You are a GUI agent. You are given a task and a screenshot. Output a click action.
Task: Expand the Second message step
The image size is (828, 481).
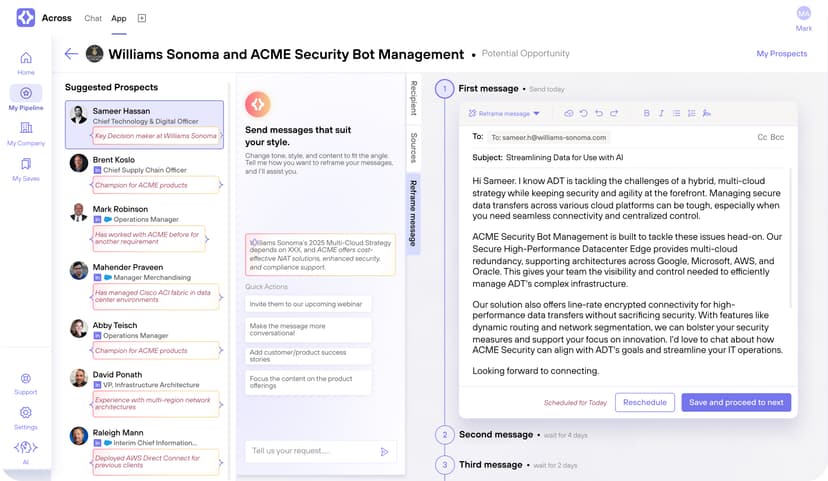495,435
